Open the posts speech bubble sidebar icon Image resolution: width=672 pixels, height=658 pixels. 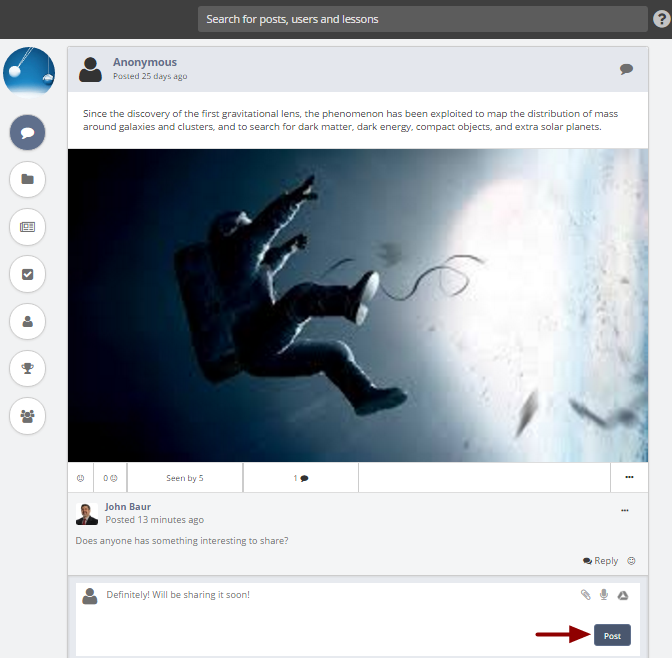coord(27,132)
